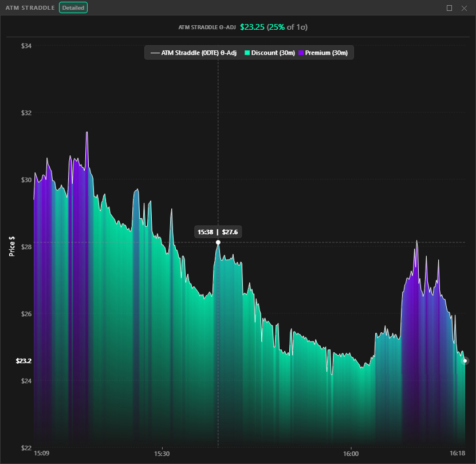This screenshot has width=476, height=464.
Task: Click the Detailed mode badge
Action: 73,8
